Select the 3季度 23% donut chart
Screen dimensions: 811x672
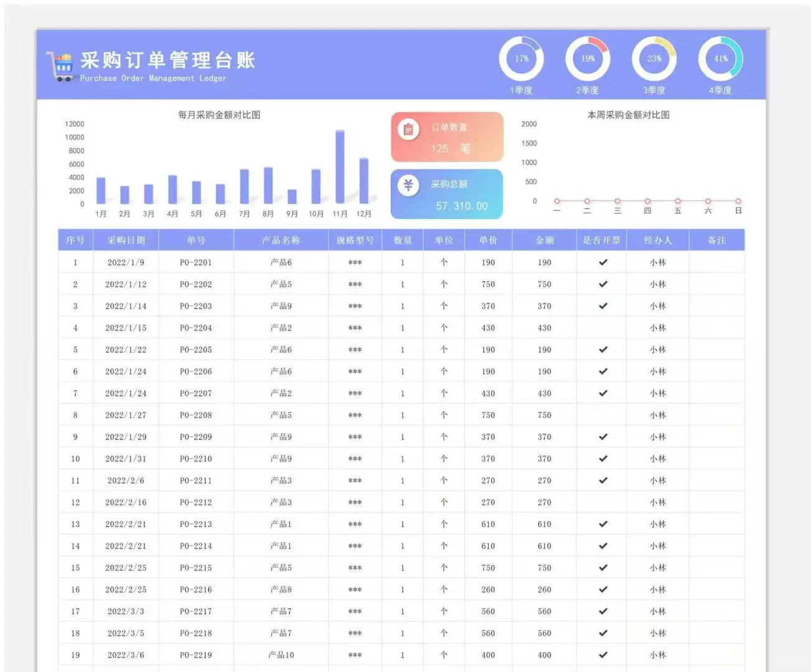point(654,59)
